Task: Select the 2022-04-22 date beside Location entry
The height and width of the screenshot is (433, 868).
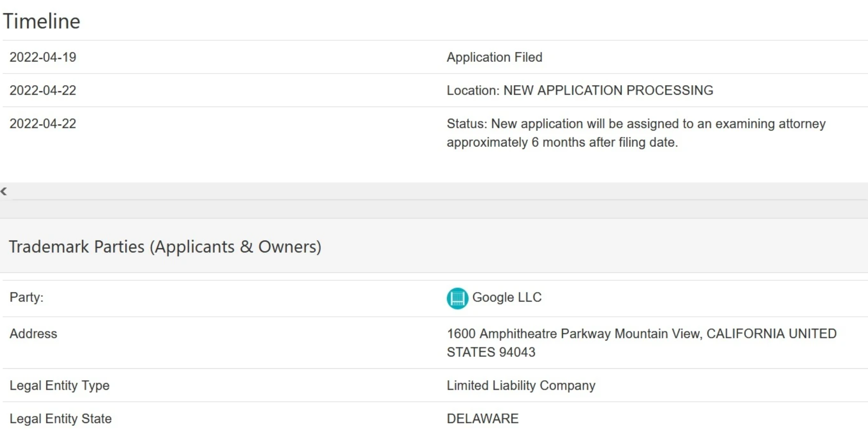Action: coord(43,90)
